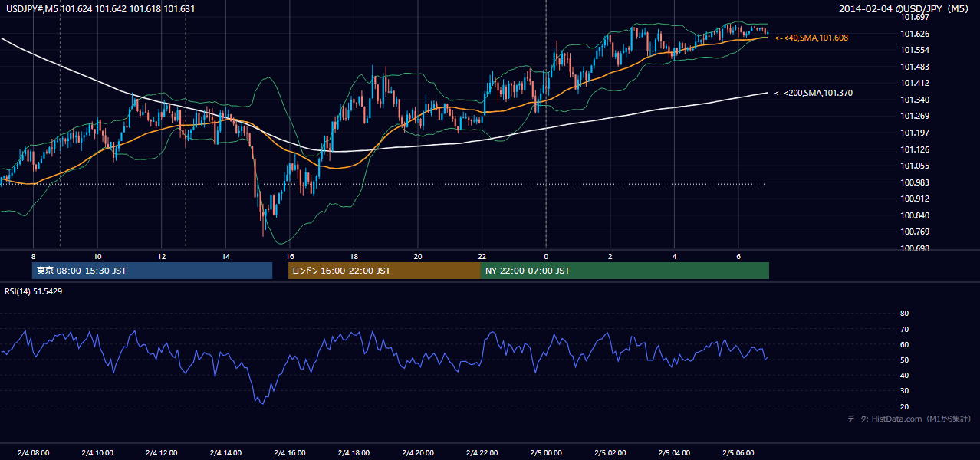Viewport: 980px width, 460px height.
Task: Click the 2/4 18:00 time label
Action: 354,452
